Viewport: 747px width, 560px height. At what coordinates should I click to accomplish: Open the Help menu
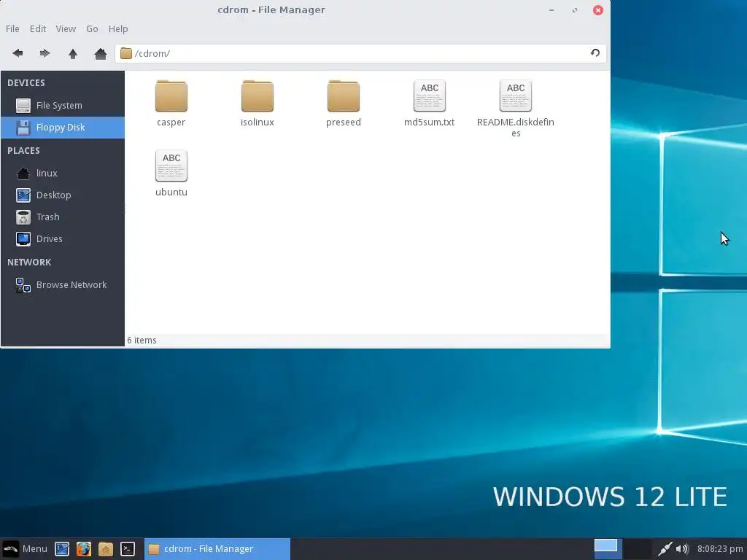click(118, 28)
